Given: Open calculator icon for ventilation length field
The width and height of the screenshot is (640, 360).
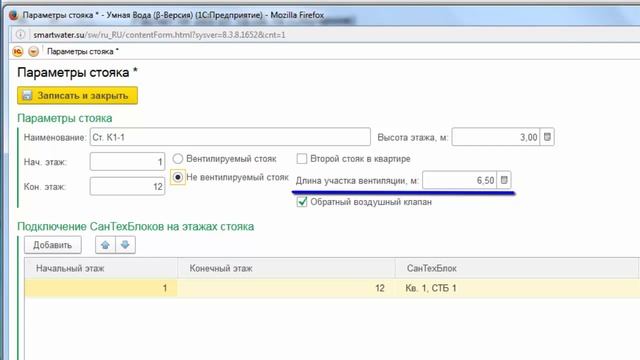Looking at the screenshot, I should coord(504,180).
